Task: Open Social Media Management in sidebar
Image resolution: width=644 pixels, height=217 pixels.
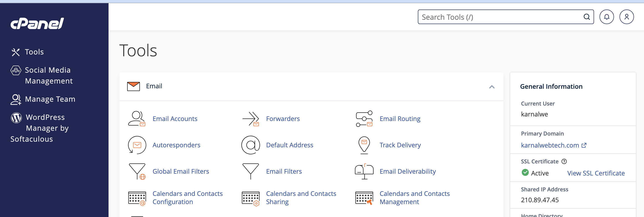Action: 47,75
